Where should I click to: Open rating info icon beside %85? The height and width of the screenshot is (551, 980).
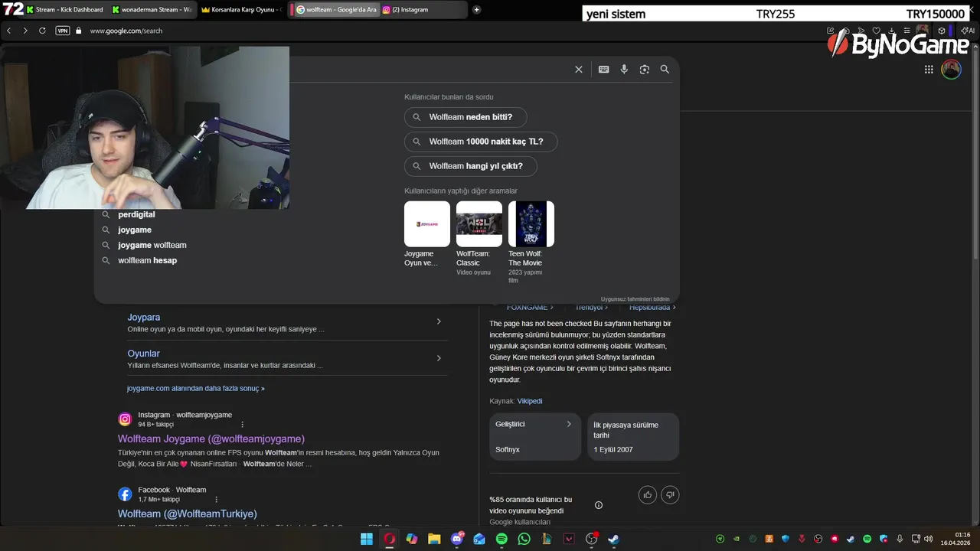click(x=599, y=505)
